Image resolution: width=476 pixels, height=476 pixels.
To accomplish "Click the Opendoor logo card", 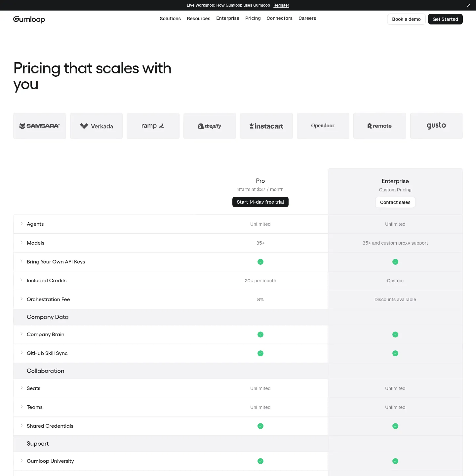I will (x=323, y=126).
